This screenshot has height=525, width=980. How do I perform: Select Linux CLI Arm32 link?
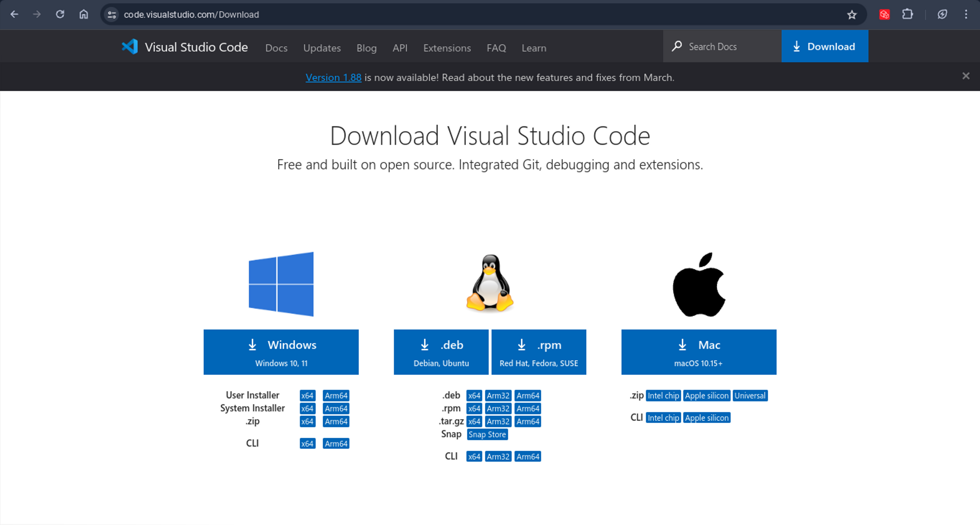(498, 457)
